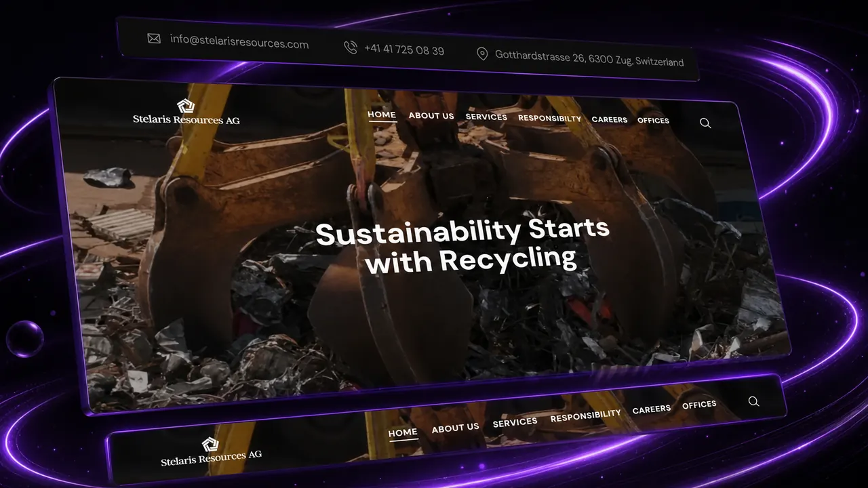Screen dimensions: 868x488
Task: Click Stelaris Resources AG logo in main header
Action: click(186, 112)
